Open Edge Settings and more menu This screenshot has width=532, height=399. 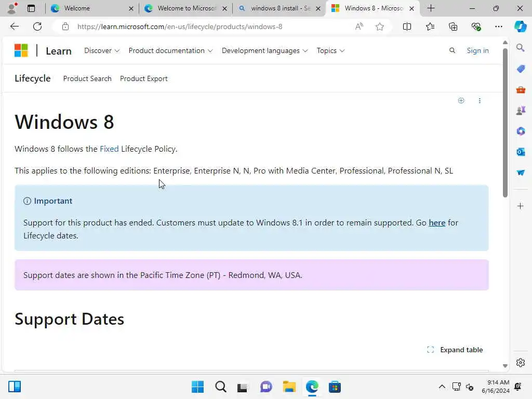(498, 26)
